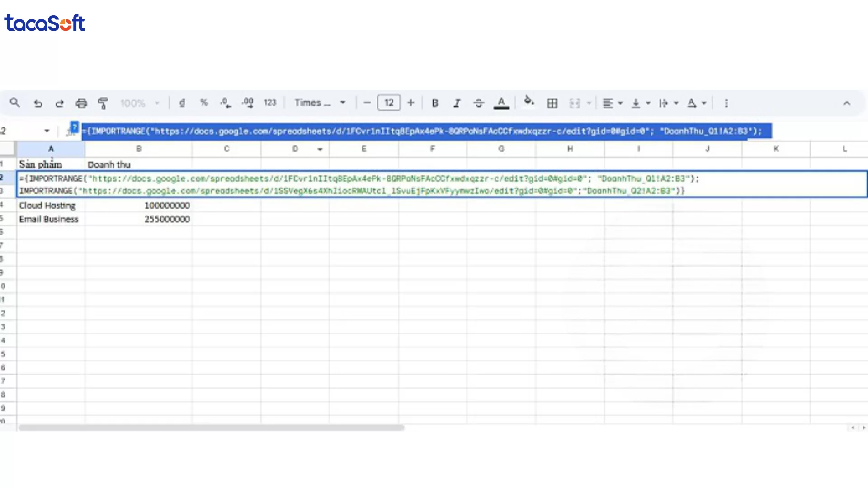Click the Undo icon
This screenshot has height=488, width=868.
38,103
